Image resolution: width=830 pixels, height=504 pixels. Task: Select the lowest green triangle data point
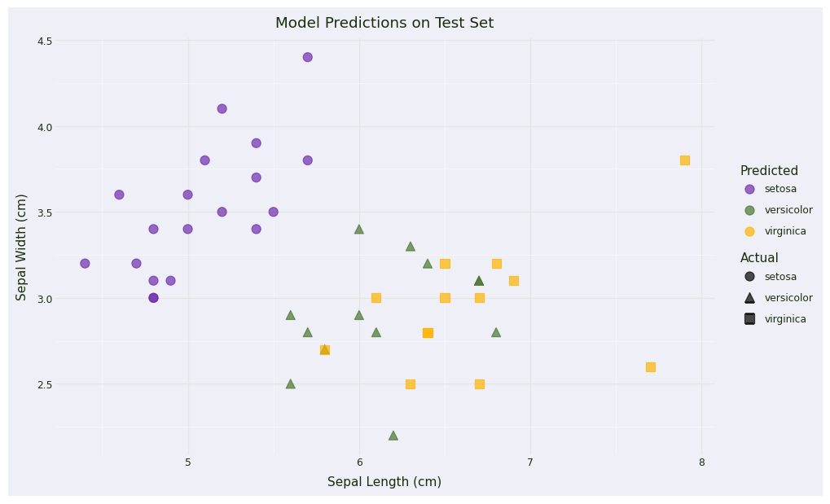[x=393, y=436]
